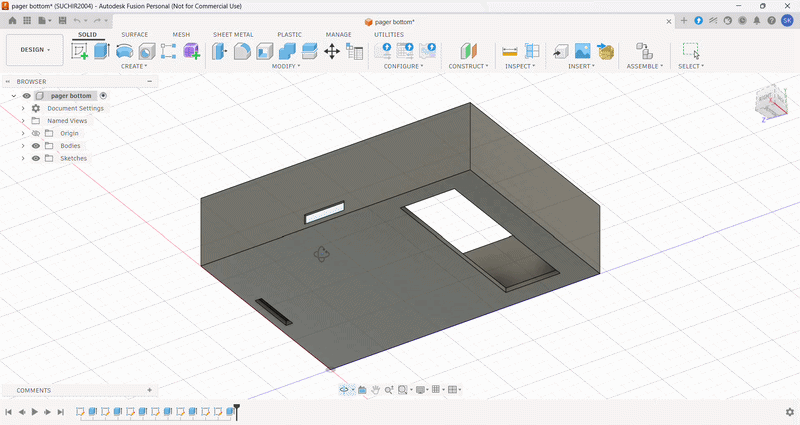Select the Revolve tool
Screen dimensions: 800x425
pyautogui.click(x=124, y=51)
